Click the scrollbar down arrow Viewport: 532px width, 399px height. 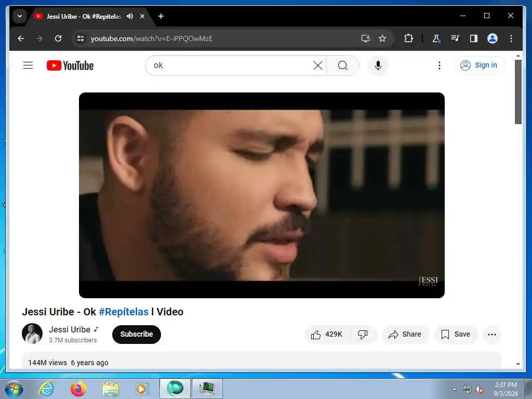click(518, 364)
